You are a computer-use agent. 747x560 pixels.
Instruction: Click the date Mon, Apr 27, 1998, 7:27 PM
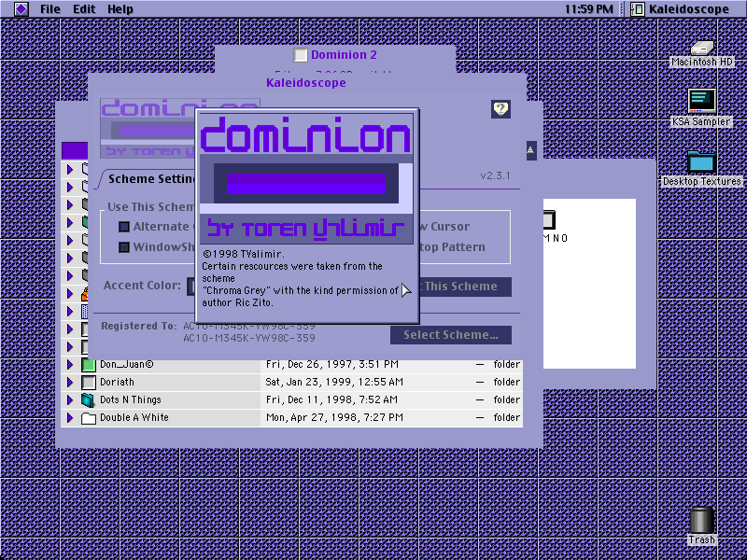pyautogui.click(x=334, y=417)
